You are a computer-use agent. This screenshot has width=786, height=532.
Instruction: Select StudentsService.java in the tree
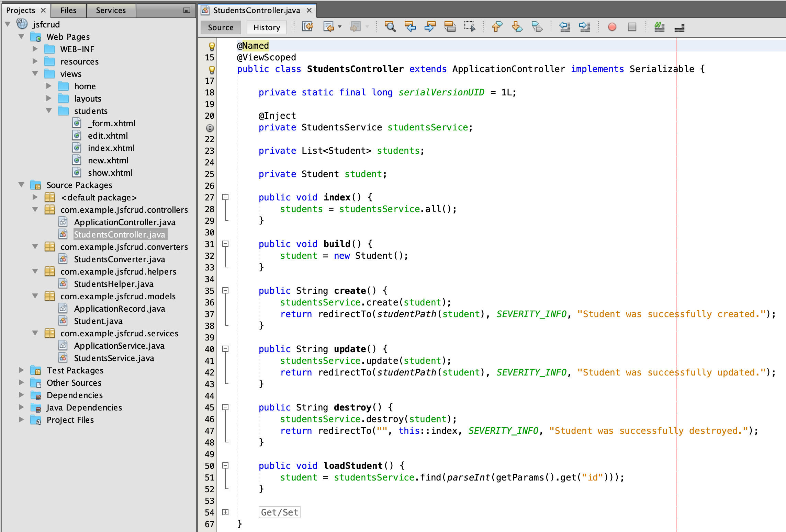(114, 358)
